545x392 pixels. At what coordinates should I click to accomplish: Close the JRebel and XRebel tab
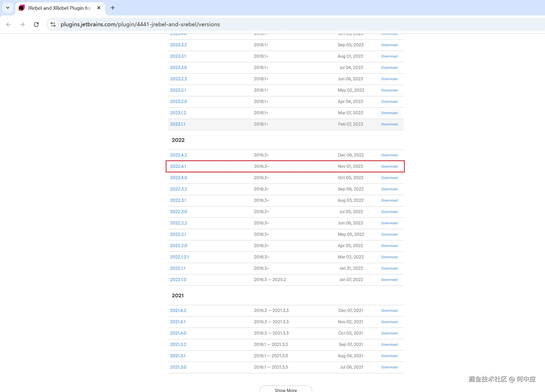pyautogui.click(x=99, y=8)
